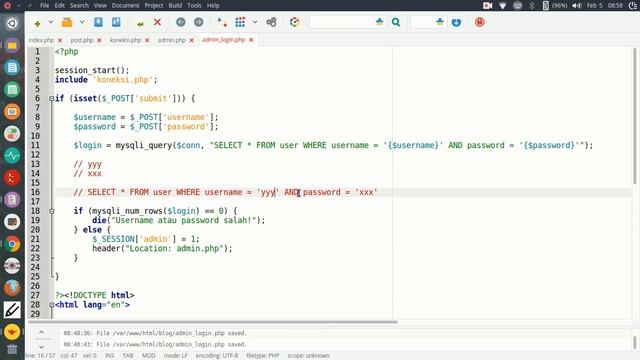The width and height of the screenshot is (640, 360).
Task: Open the new-file template dropdown arrow
Action: click(51, 22)
